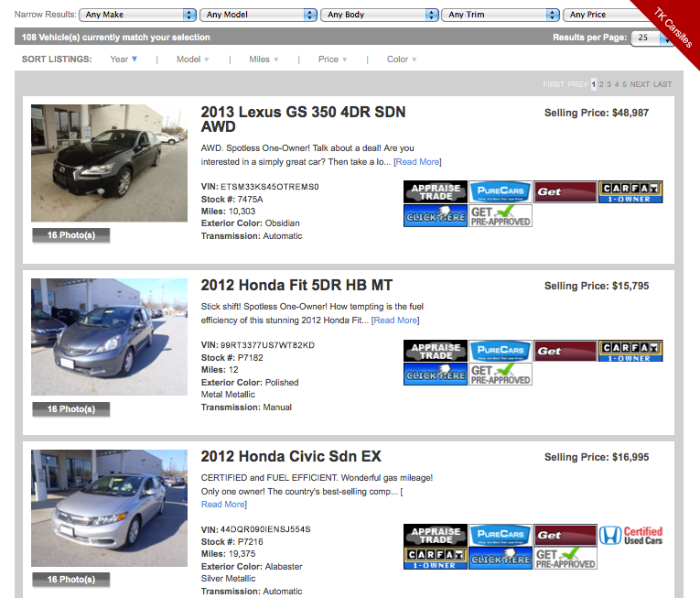
Task: Click Appraise Trade badge for Lexus
Action: (x=436, y=191)
